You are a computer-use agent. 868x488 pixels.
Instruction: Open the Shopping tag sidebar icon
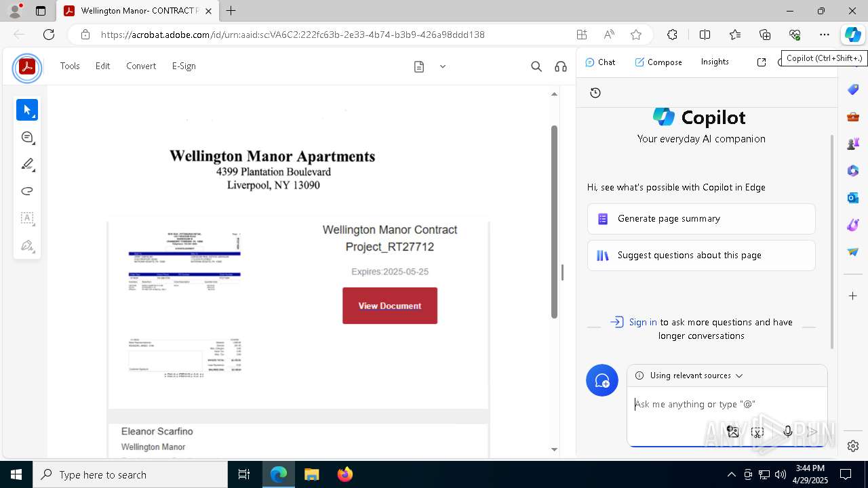click(x=853, y=89)
